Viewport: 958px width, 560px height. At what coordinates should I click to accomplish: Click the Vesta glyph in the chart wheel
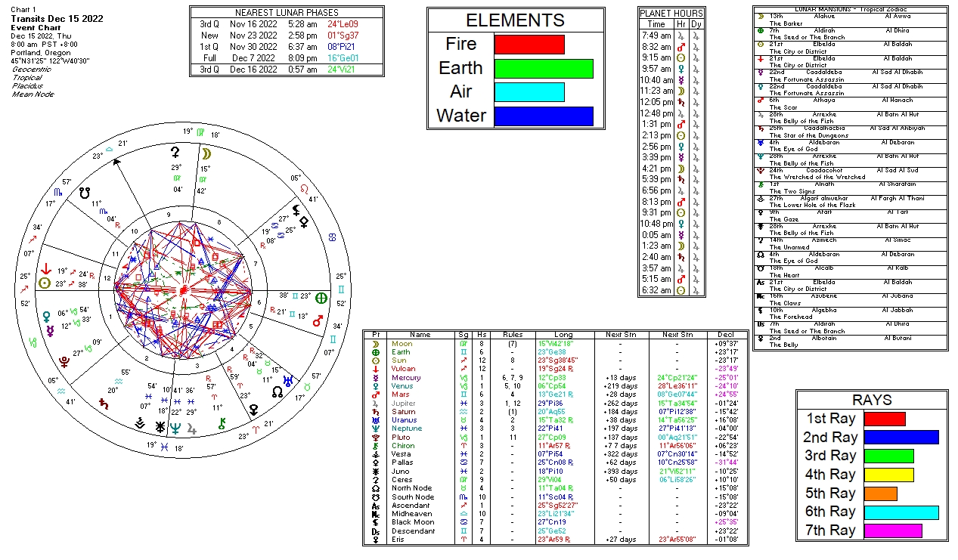(x=141, y=424)
